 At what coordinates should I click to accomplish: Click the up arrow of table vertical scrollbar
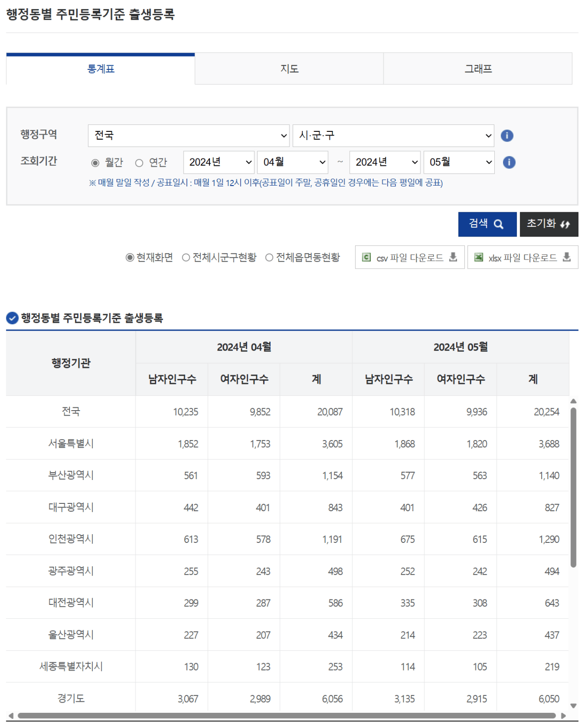[573, 401]
